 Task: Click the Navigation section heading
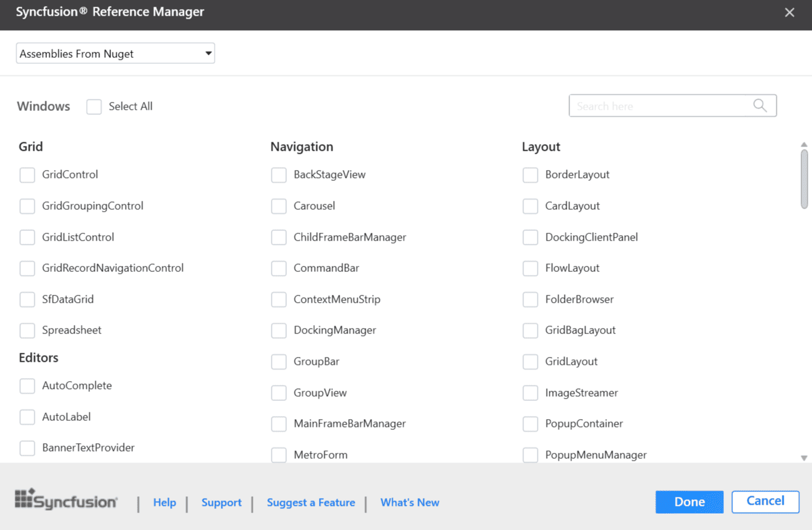point(302,147)
